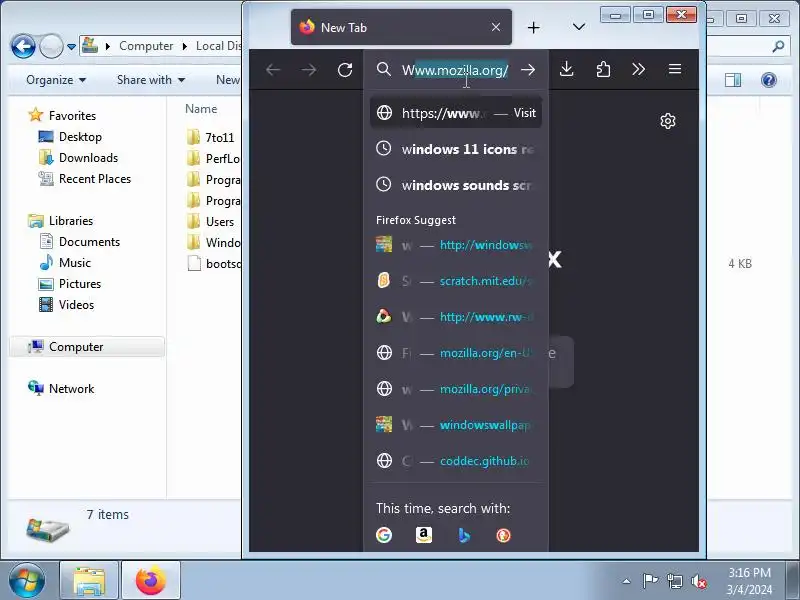Click the muted volume tray icon

coord(698,581)
